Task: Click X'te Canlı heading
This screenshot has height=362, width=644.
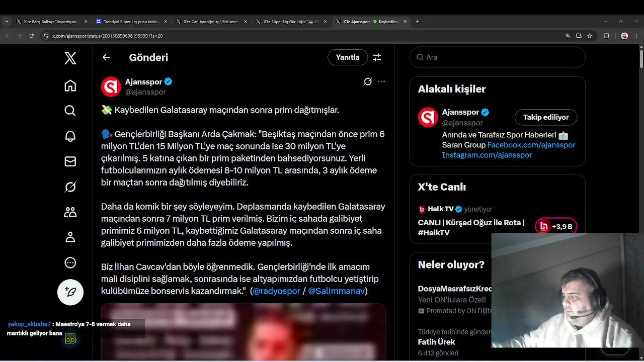Action: pos(442,187)
